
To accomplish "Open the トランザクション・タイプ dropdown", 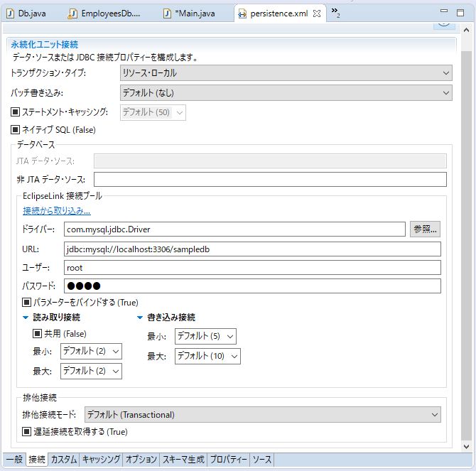I will click(285, 73).
